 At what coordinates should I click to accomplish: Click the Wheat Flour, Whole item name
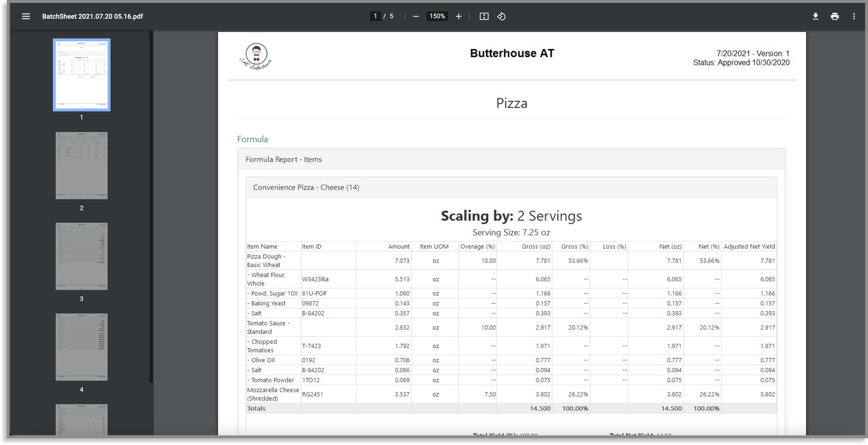point(266,279)
